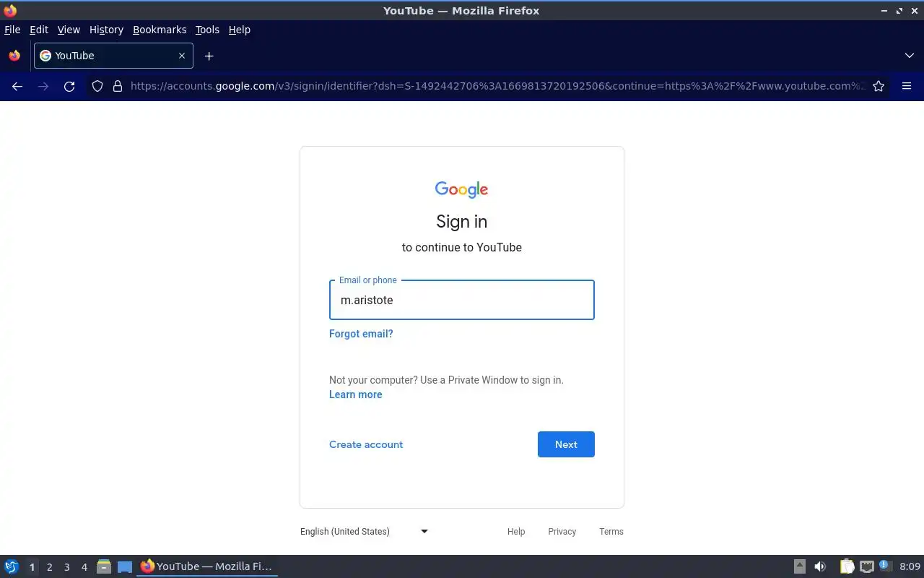Maximize the Firefox window
Image resolution: width=924 pixels, height=578 pixels.
click(899, 11)
